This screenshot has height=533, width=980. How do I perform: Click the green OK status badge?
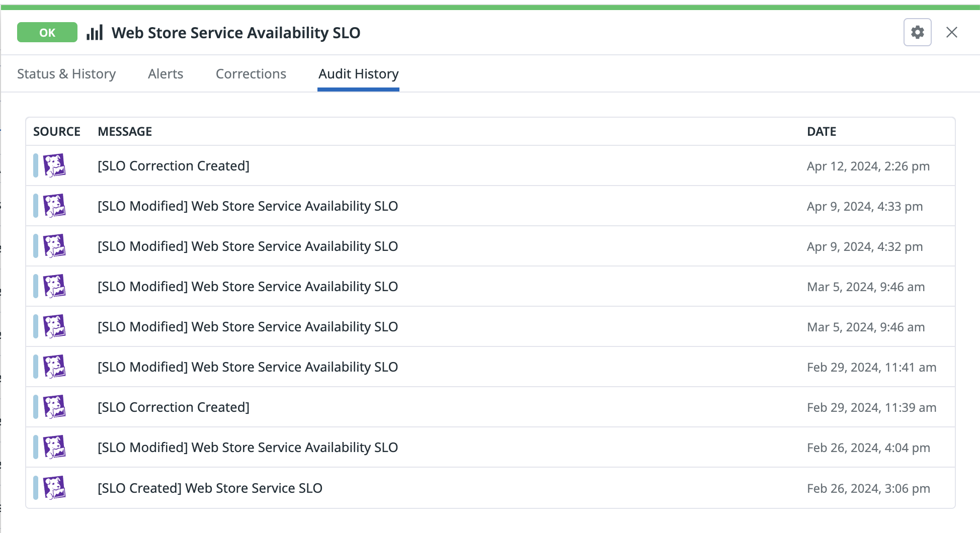click(47, 32)
